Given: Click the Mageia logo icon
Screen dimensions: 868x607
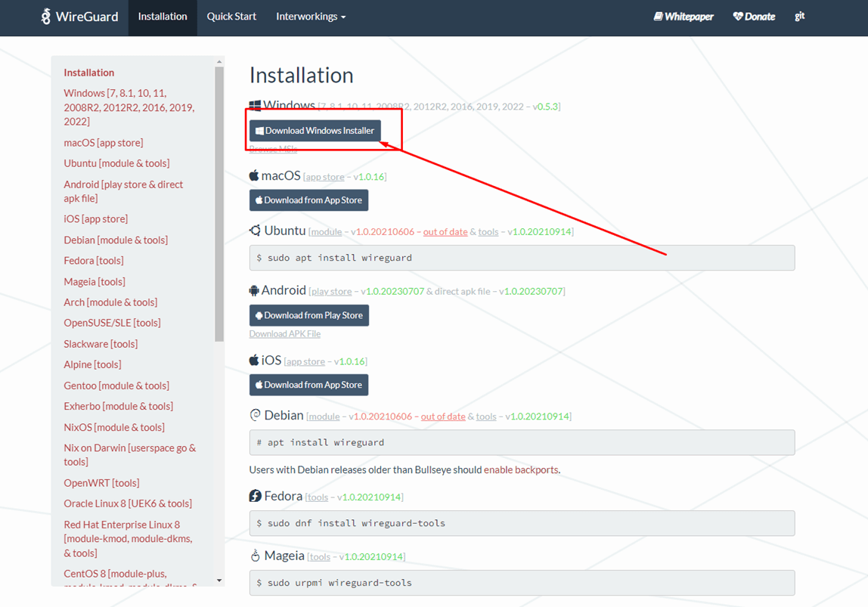Looking at the screenshot, I should (x=255, y=556).
